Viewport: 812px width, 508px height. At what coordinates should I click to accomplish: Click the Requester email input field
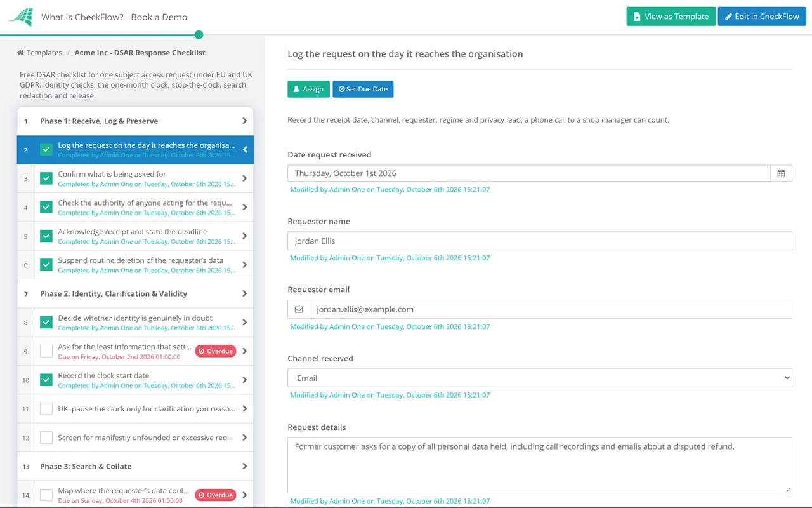pyautogui.click(x=551, y=309)
